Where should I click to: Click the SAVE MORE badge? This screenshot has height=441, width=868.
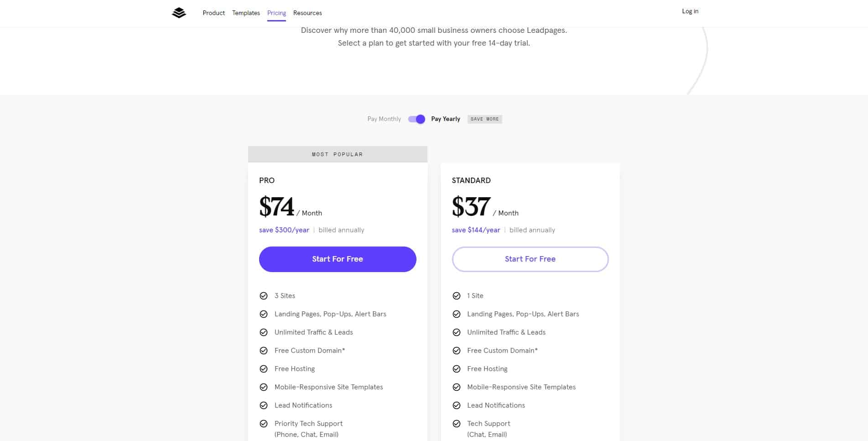(484, 119)
